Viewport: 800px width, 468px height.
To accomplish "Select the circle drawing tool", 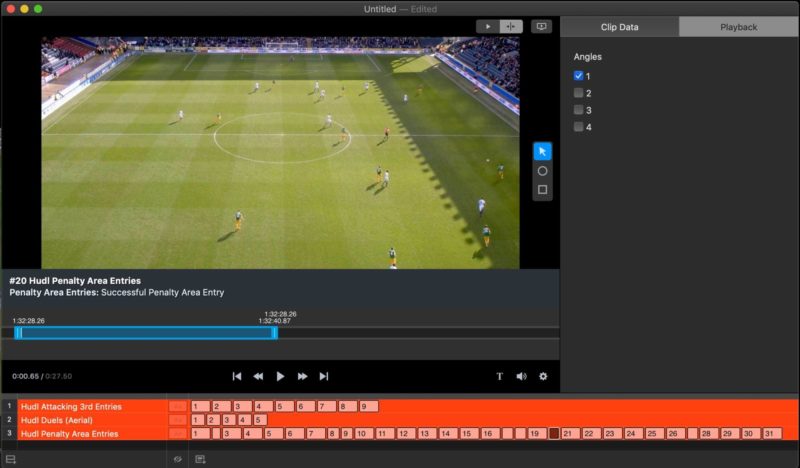I will (x=542, y=171).
